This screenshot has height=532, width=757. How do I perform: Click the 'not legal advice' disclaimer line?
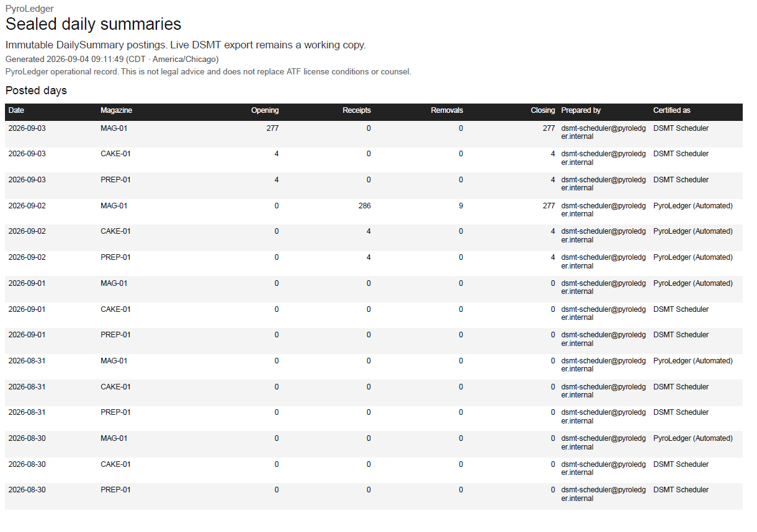tap(208, 72)
